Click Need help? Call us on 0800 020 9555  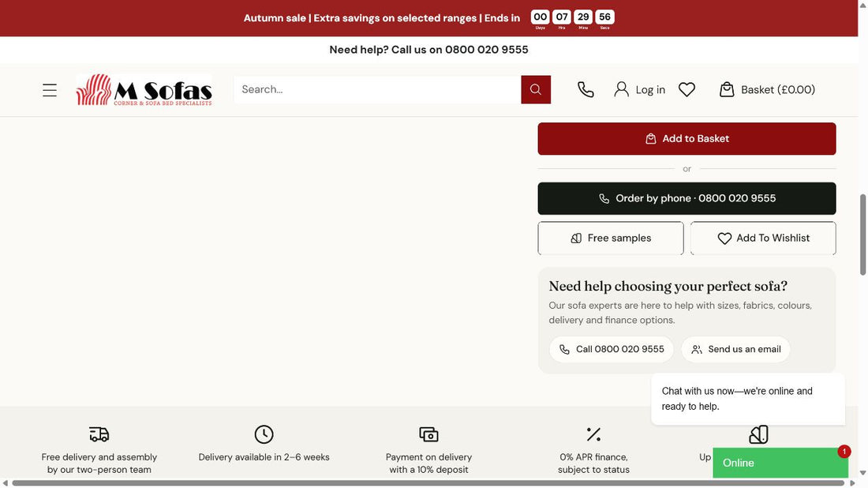click(x=428, y=50)
